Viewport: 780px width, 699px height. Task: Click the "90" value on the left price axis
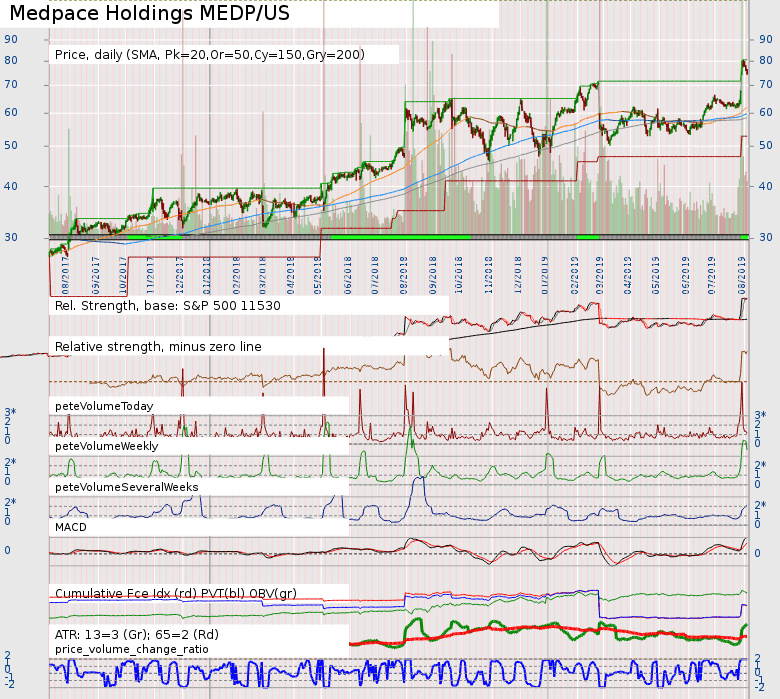[11, 39]
